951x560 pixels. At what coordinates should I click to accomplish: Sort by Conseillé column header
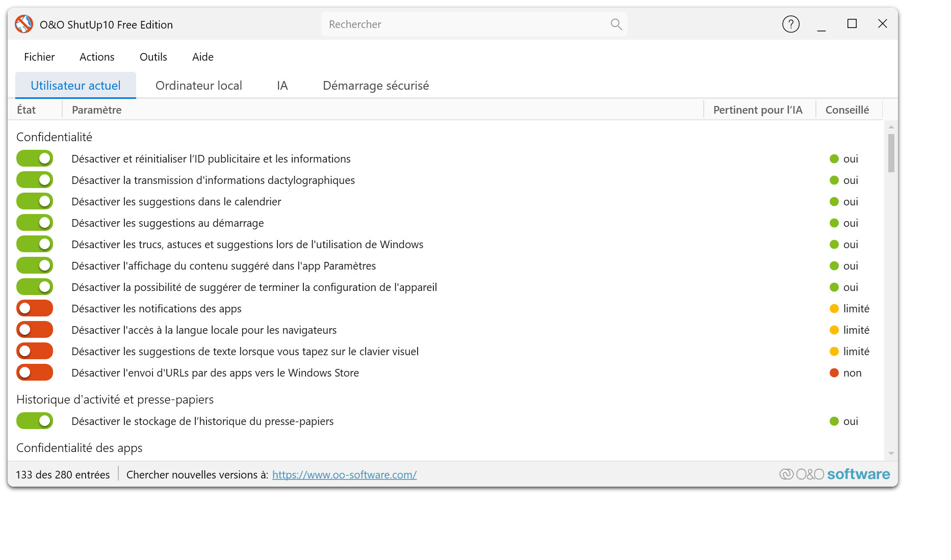pos(849,110)
